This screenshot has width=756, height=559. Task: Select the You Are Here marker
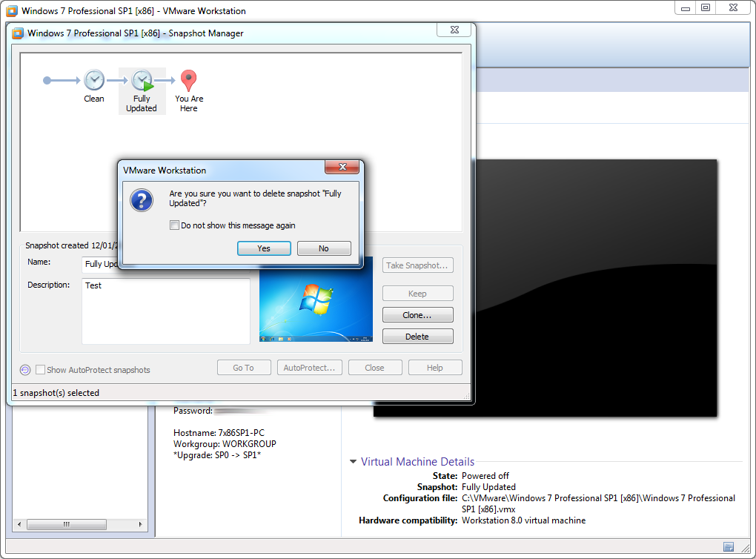click(x=189, y=80)
